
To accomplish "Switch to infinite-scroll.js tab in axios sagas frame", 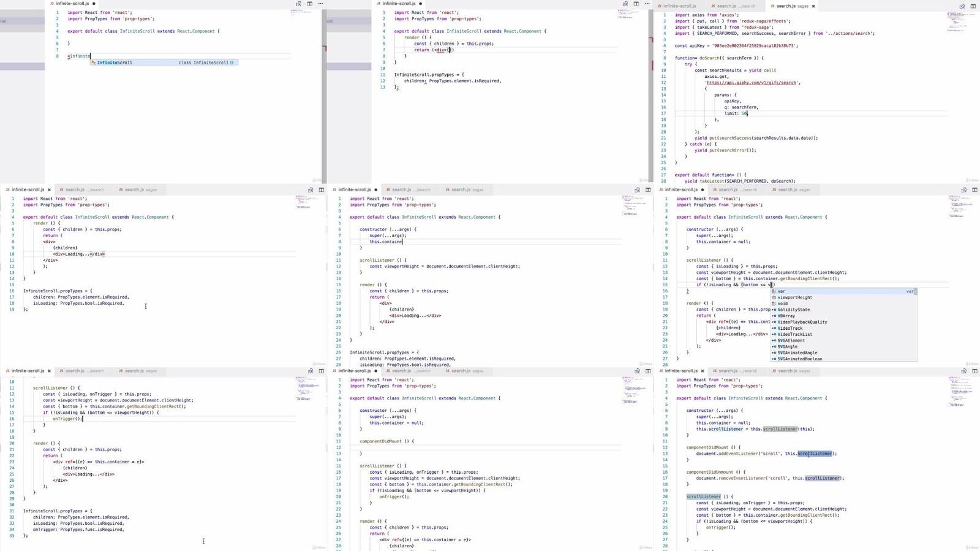I will pos(679,6).
